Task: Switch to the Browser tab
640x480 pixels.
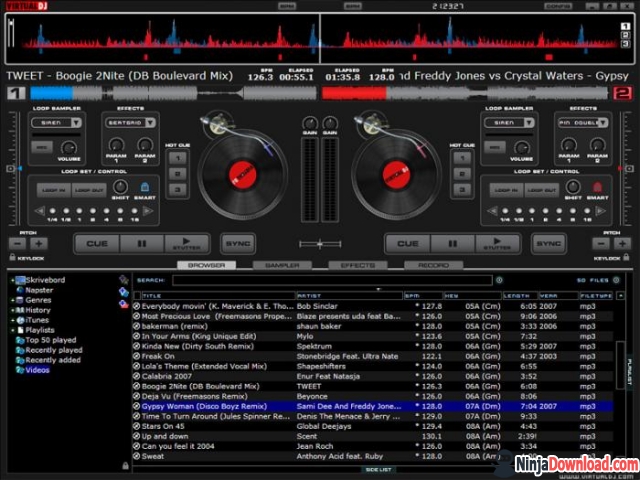Action: (207, 265)
